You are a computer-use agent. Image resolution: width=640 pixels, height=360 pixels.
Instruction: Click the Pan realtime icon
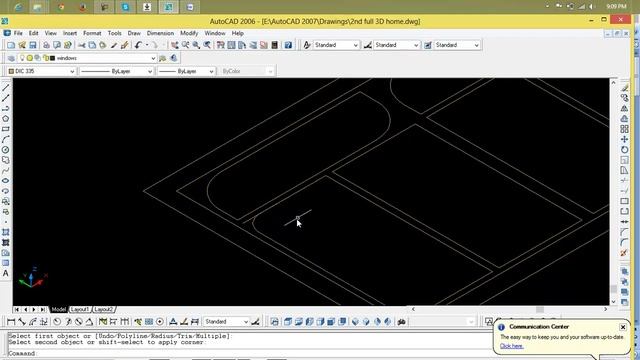pos(175,45)
